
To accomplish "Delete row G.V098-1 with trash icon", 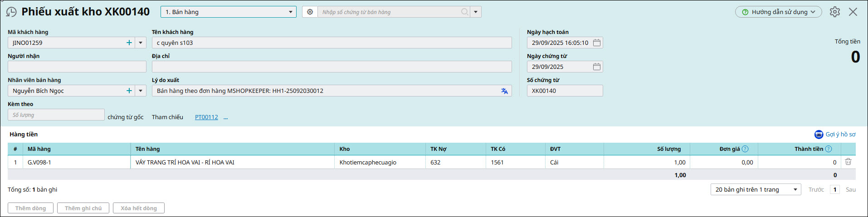I will (848, 162).
